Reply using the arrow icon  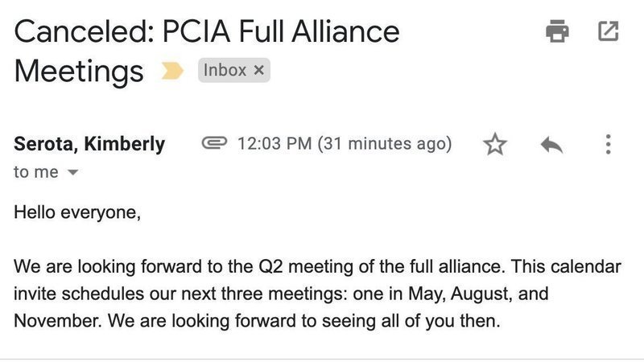pos(551,145)
